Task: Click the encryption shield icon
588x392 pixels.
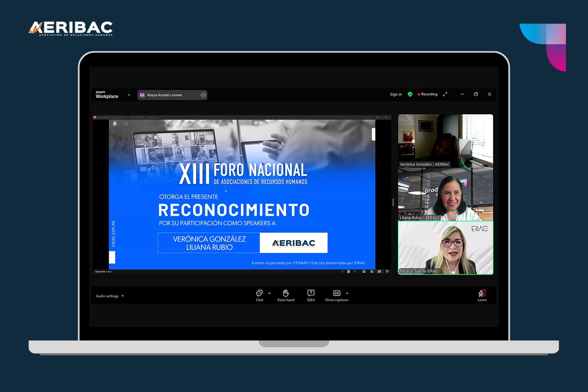Action: 410,94
